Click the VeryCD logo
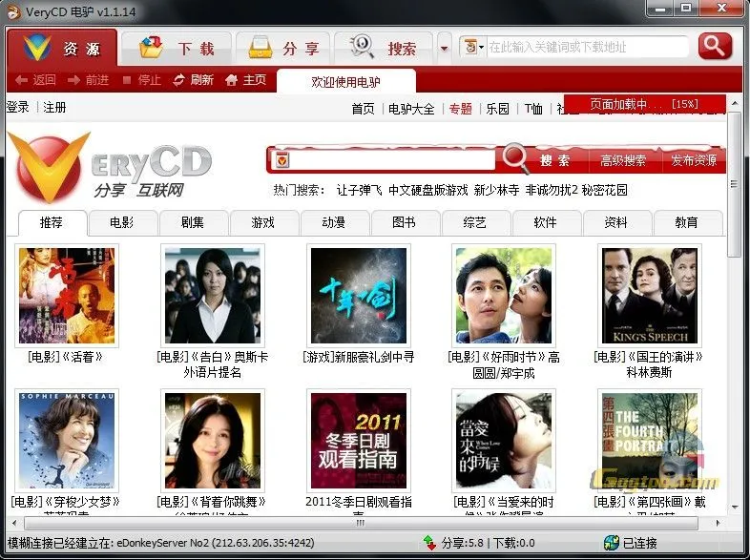 110,166
